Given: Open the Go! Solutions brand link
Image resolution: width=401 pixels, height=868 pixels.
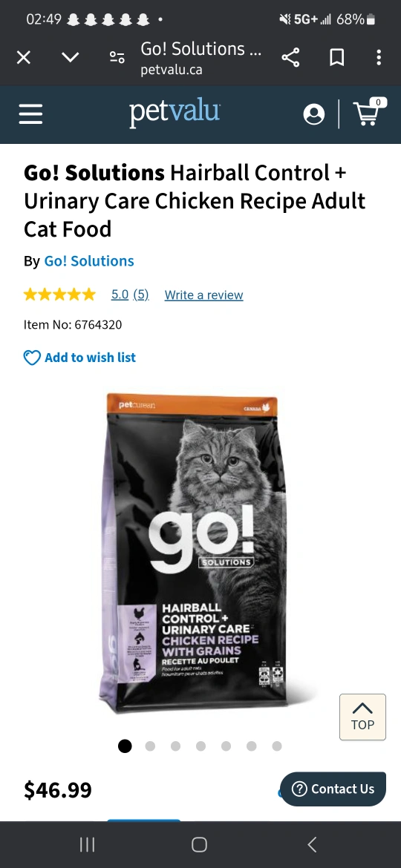Looking at the screenshot, I should click(x=89, y=260).
